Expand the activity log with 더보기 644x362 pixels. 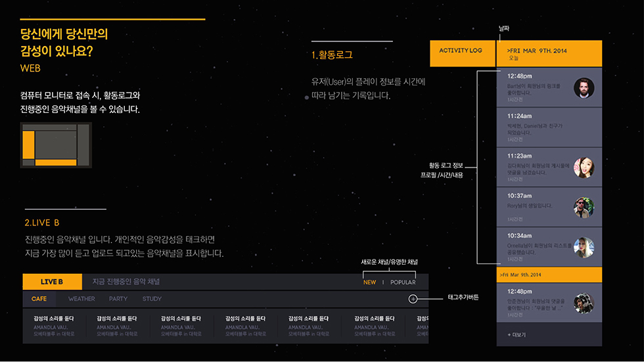(517, 335)
